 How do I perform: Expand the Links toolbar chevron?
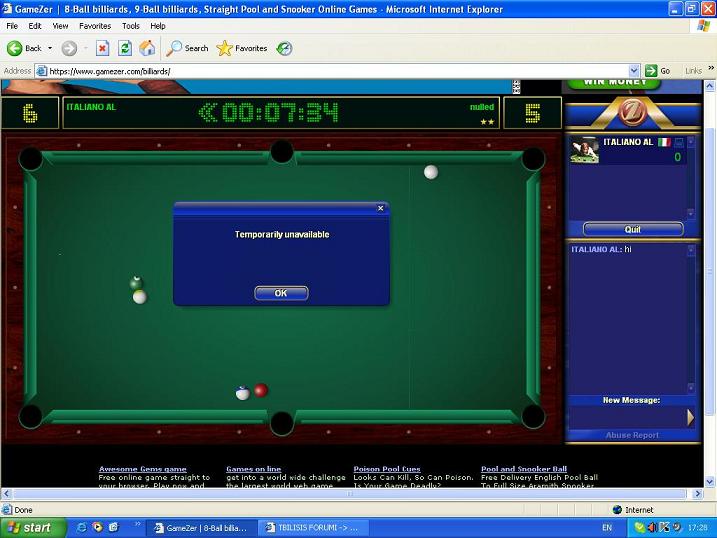711,68
